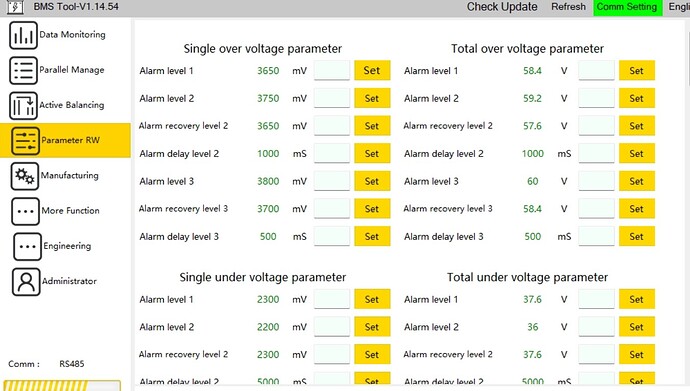Set total under voltage Alarm level 2
Screen dimensions: 690x391
coord(637,327)
